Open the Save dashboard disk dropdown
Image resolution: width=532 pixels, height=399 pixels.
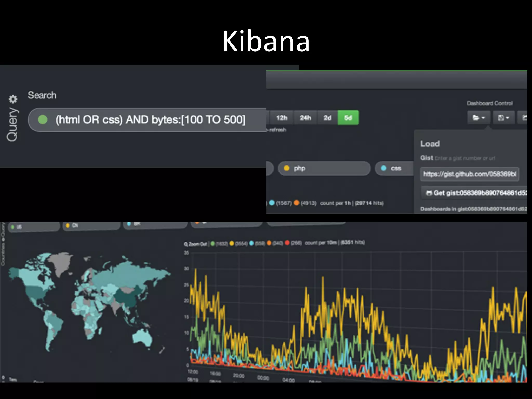tap(503, 118)
